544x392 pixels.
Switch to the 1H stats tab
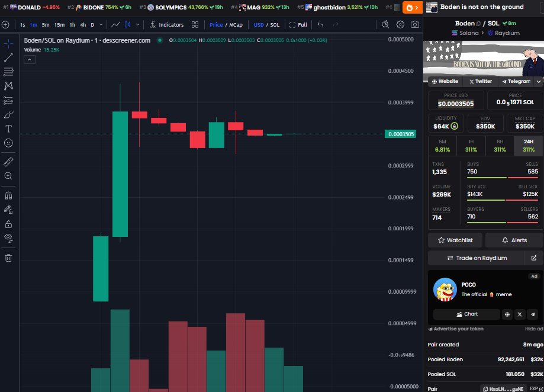pos(471,146)
